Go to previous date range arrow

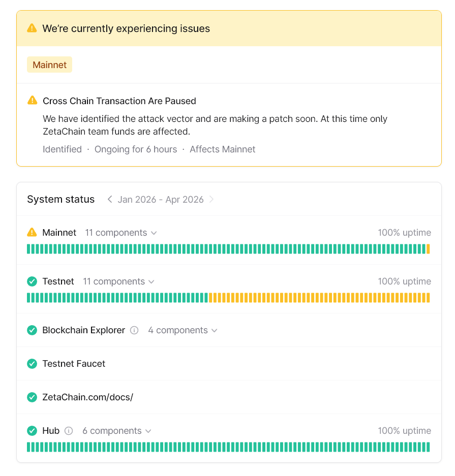tap(109, 200)
